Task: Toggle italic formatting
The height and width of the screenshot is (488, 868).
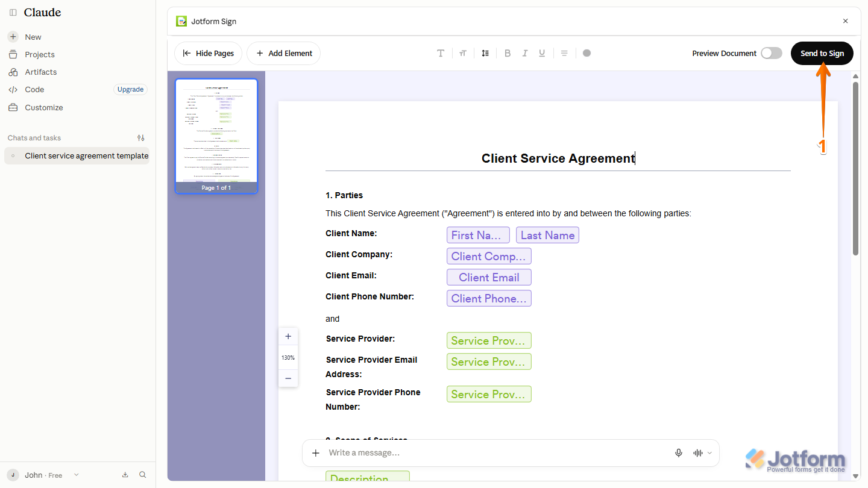Action: [525, 53]
